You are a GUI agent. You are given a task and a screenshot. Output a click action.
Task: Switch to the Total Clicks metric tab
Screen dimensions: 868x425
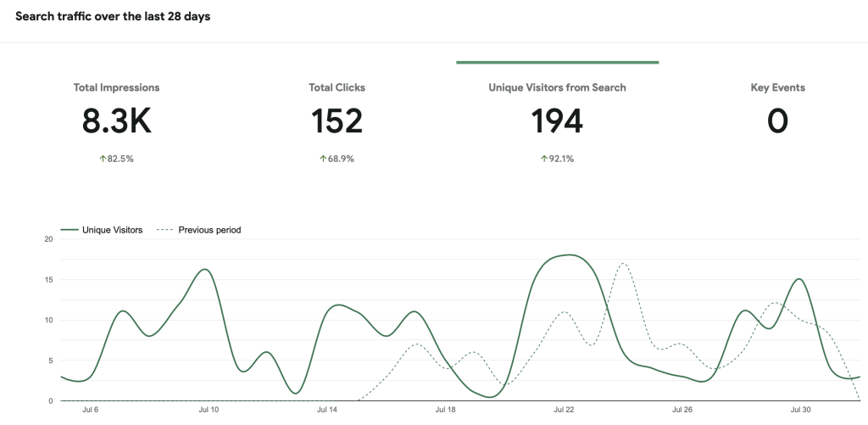pyautogui.click(x=337, y=87)
